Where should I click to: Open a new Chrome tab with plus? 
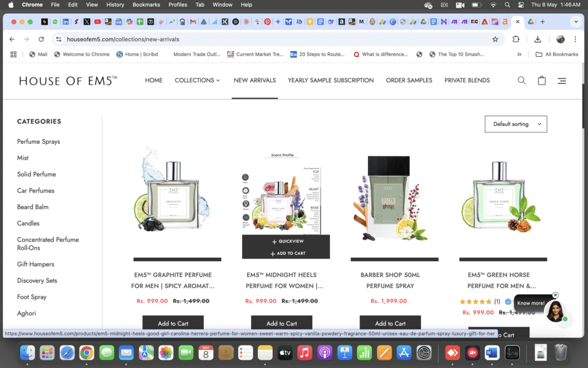click(x=542, y=22)
